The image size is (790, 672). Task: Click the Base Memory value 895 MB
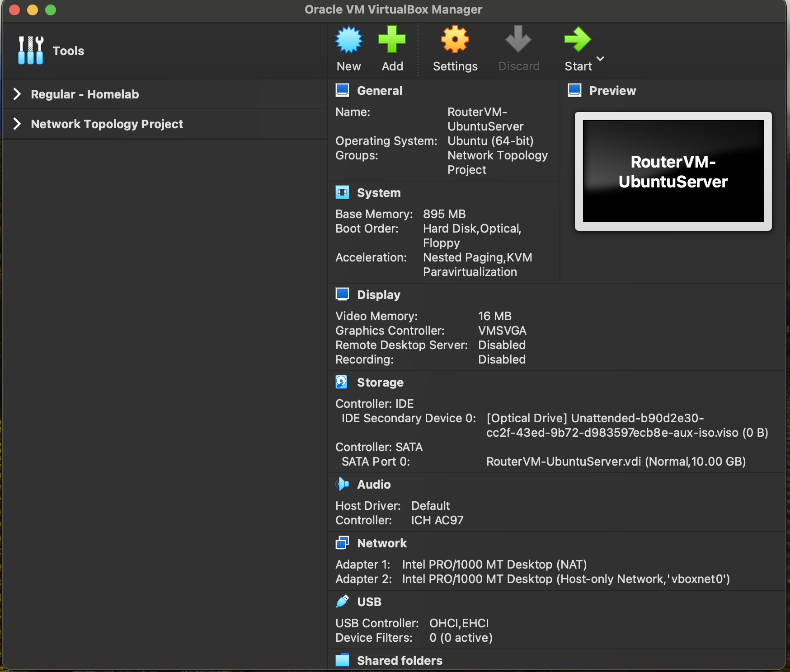click(444, 214)
